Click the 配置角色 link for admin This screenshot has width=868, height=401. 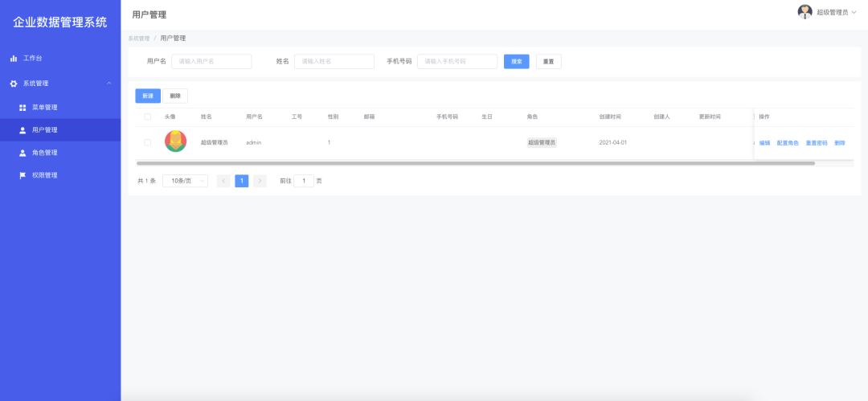point(788,143)
